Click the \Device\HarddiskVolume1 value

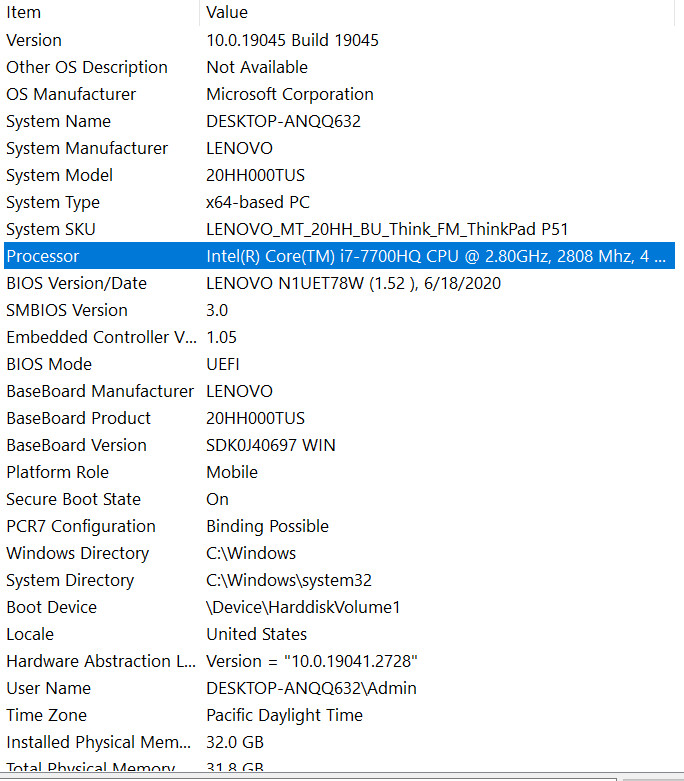pos(303,607)
